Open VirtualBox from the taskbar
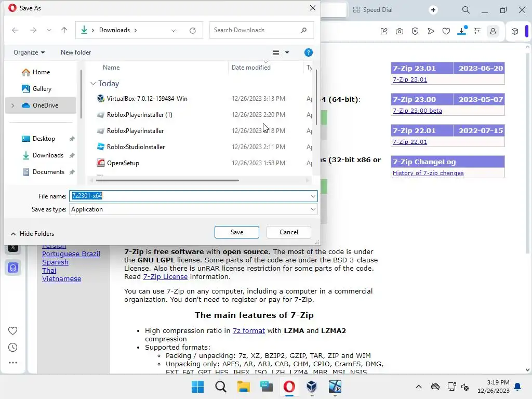The image size is (532, 399). [312, 387]
